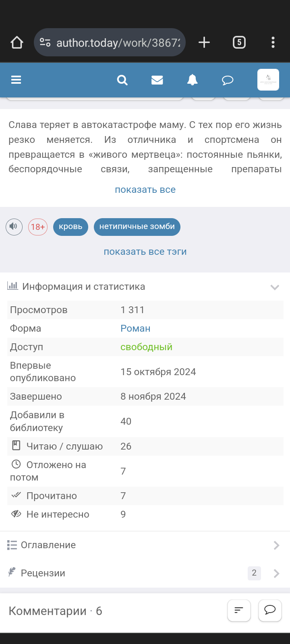Open a new browser tab
The image size is (290, 644).
tap(204, 42)
